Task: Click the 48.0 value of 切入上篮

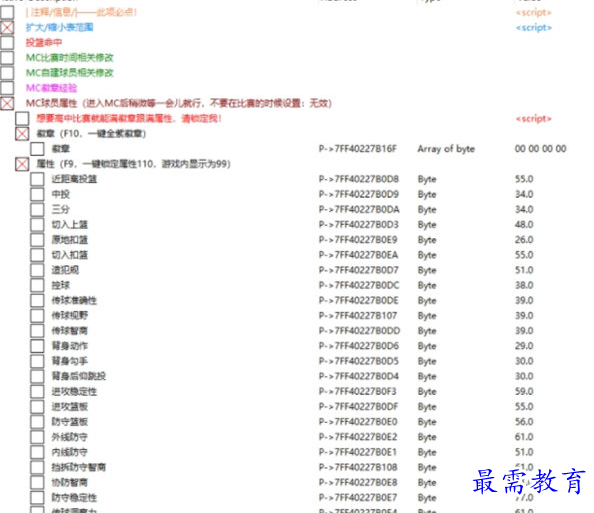Action: (x=524, y=224)
